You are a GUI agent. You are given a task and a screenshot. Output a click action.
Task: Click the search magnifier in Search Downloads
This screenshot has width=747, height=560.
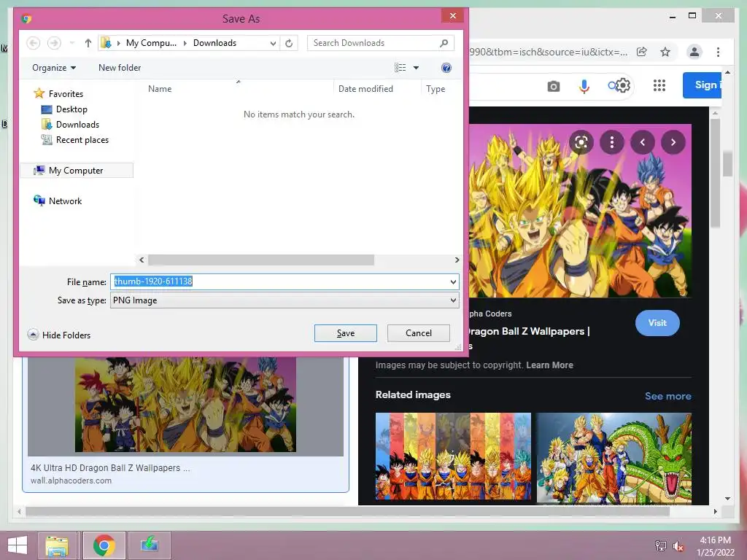(444, 43)
